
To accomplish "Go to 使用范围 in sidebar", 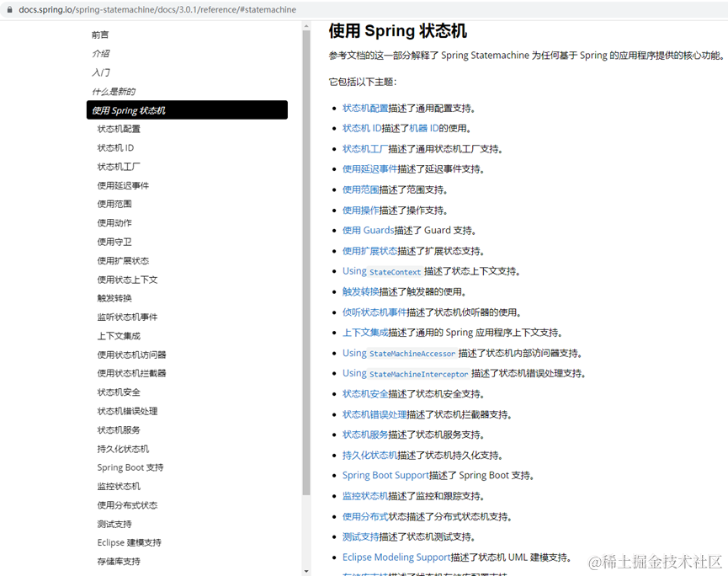I will click(114, 204).
